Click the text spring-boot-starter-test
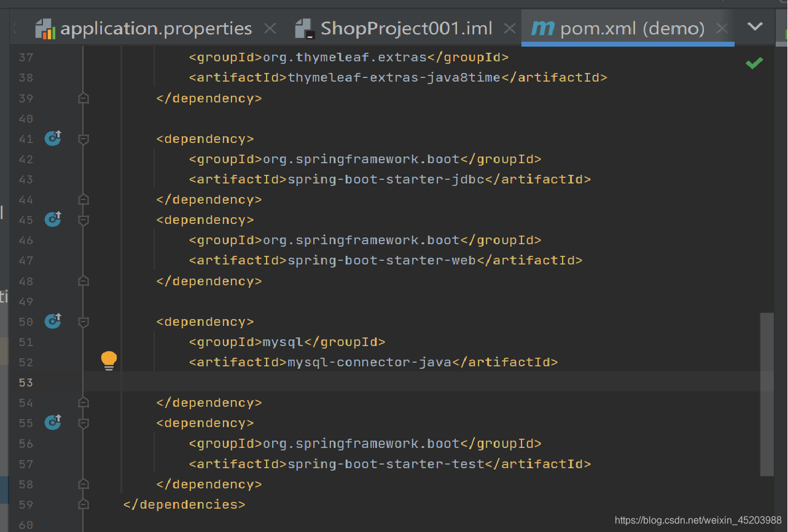The image size is (788, 532). click(386, 464)
